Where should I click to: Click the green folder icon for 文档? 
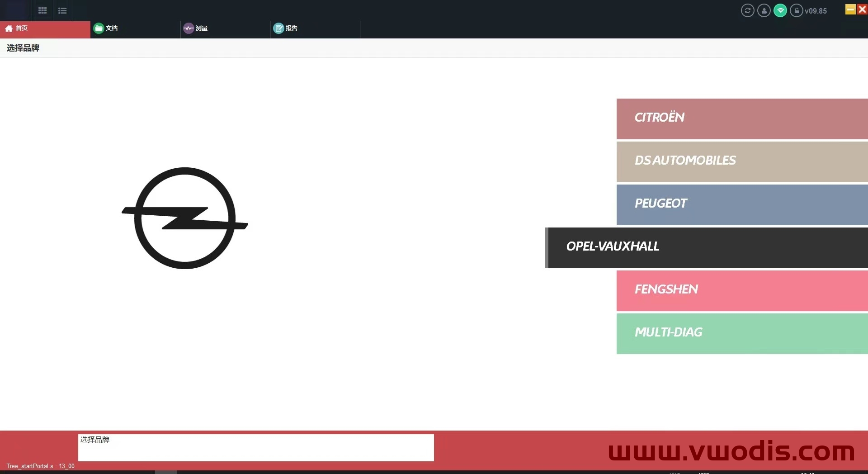99,28
